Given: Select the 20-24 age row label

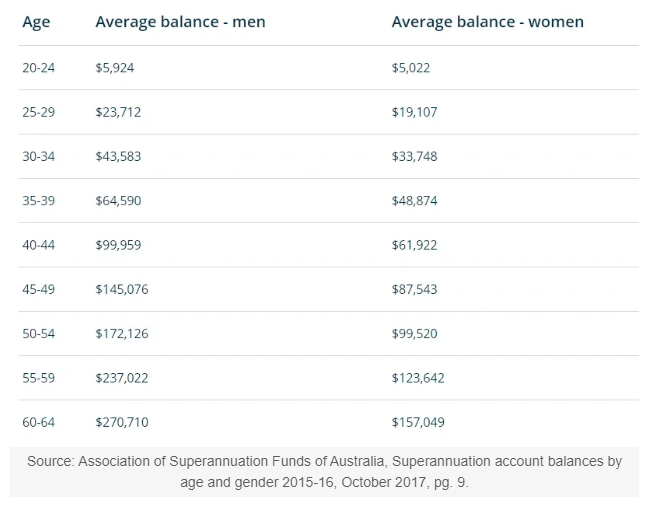Looking at the screenshot, I should pos(38,68).
